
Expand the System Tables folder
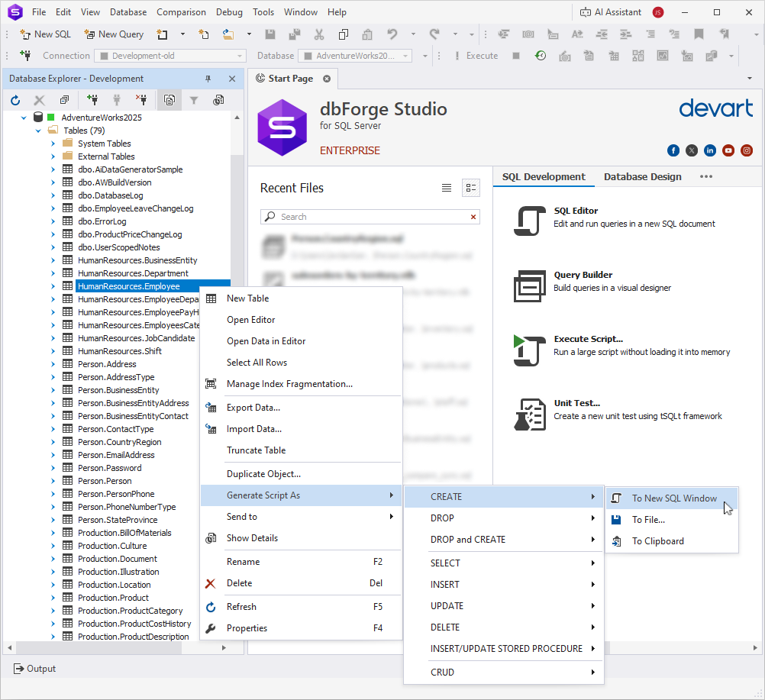point(53,144)
